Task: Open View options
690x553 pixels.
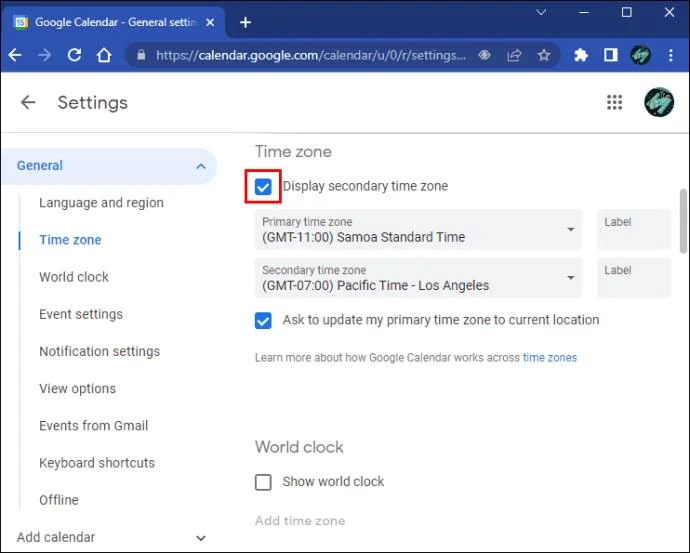Action: 77,388
